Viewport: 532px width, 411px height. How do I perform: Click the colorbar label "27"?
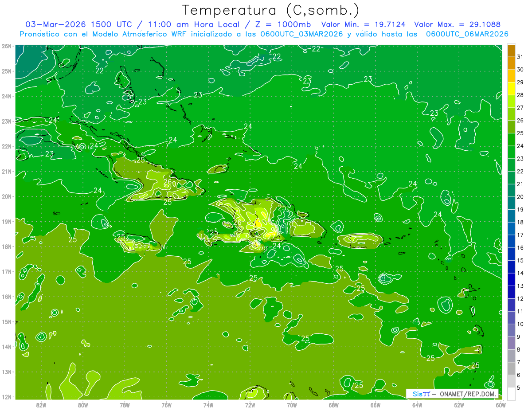(520, 108)
